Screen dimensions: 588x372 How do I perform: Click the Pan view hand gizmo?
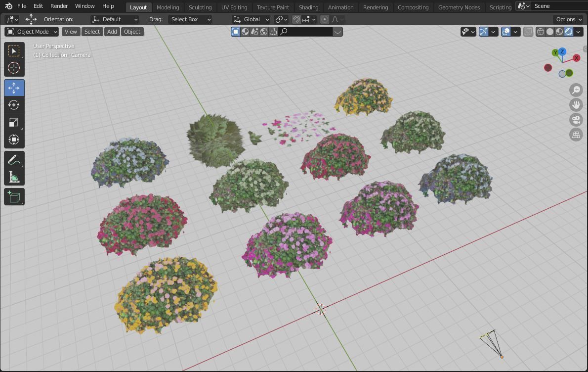(x=576, y=105)
